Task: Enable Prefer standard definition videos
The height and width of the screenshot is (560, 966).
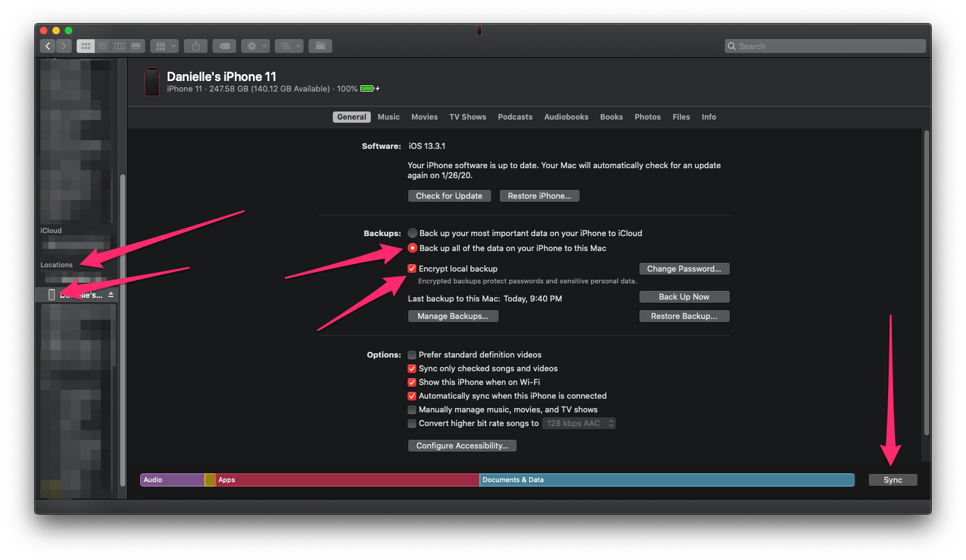Action: [412, 355]
